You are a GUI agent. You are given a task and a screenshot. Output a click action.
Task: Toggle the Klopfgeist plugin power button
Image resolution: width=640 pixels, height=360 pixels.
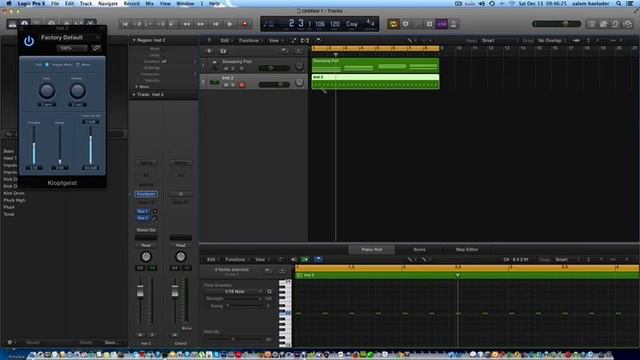[29, 41]
